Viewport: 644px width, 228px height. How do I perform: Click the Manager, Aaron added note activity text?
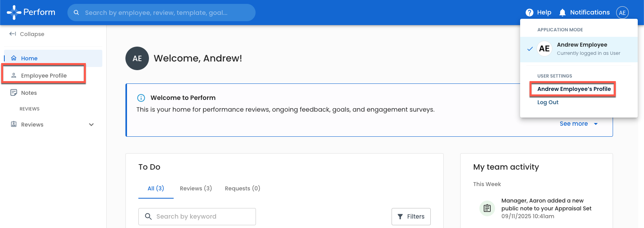546,204
